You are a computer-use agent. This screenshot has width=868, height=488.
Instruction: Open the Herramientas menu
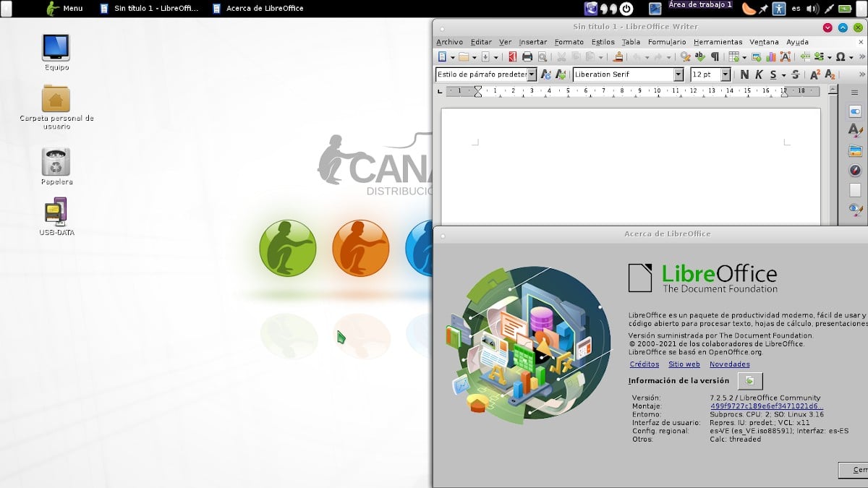tap(718, 42)
